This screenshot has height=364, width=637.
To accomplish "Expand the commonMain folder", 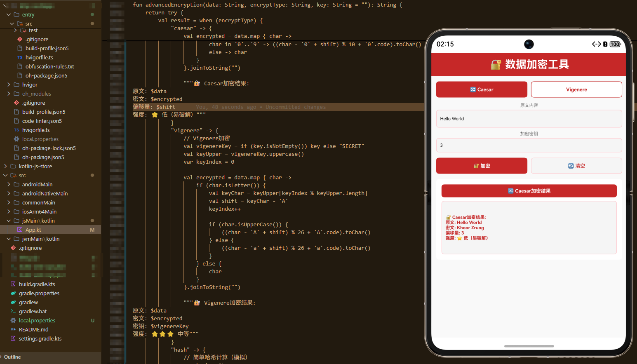I will click(9, 202).
